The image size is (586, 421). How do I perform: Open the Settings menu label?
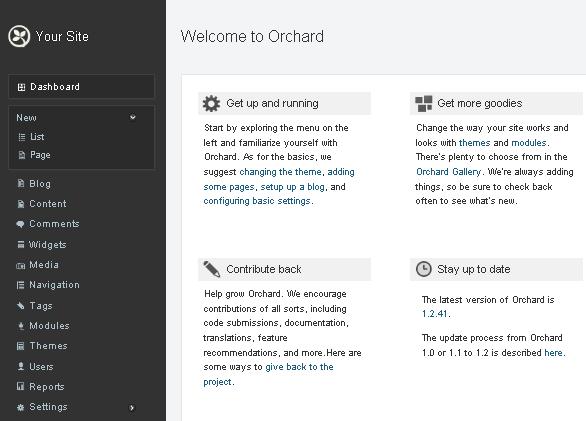coord(48,407)
